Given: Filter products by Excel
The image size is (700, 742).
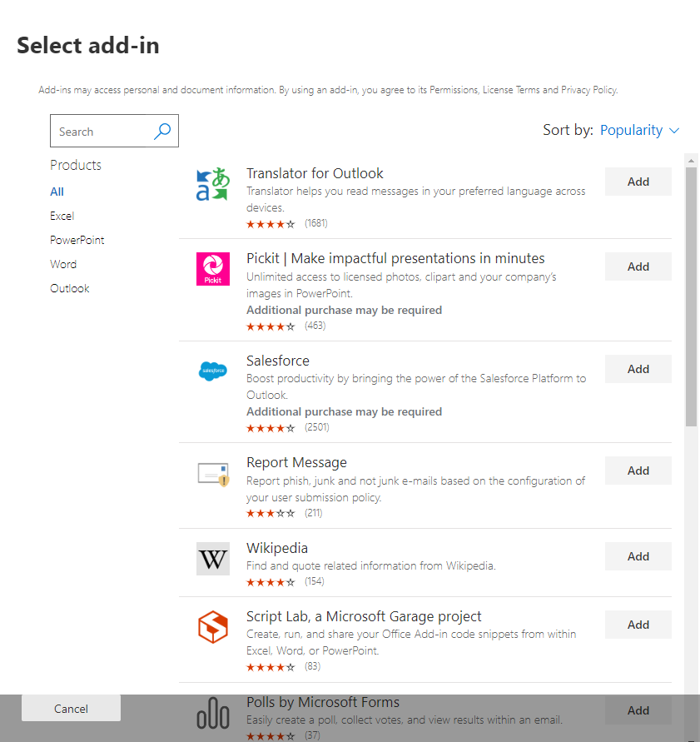Looking at the screenshot, I should [62, 216].
